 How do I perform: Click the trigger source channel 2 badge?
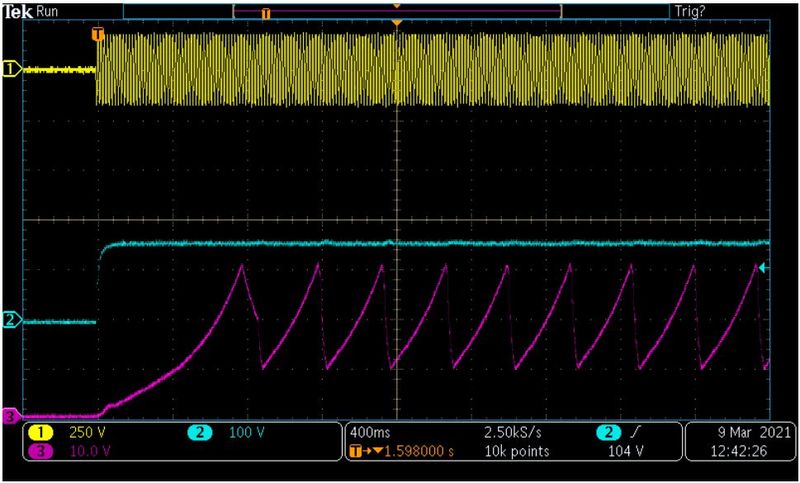click(610, 433)
